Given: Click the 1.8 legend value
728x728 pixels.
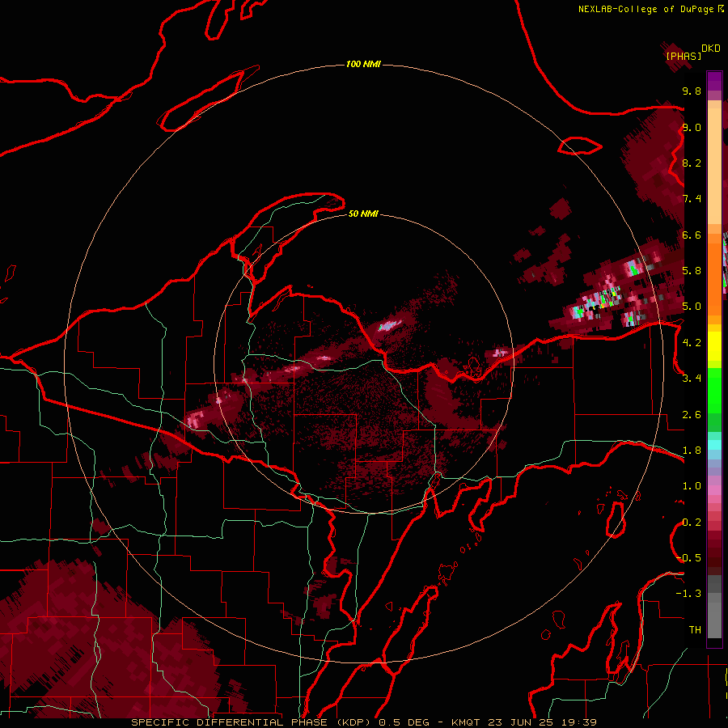Looking at the screenshot, I should tap(692, 451).
